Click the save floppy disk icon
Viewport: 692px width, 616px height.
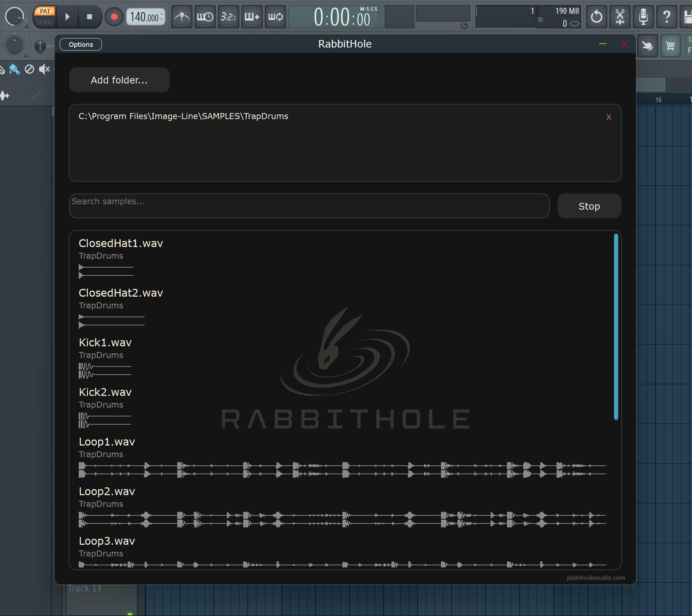pos(687,17)
